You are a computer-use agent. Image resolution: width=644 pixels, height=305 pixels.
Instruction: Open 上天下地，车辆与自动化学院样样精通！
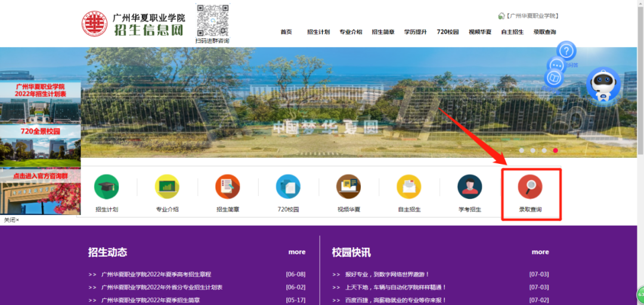pos(395,287)
